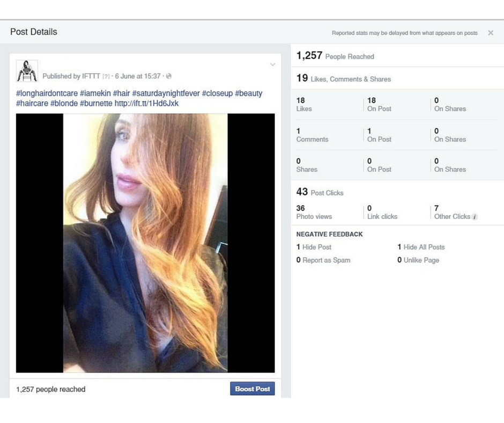This screenshot has height=423, width=504.
Task: Close the Post Details dialog
Action: tap(490, 33)
